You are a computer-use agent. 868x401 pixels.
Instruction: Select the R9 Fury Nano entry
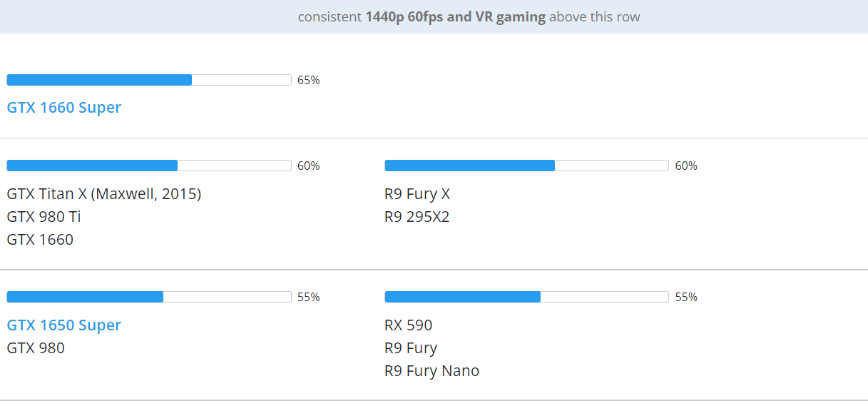pyautogui.click(x=432, y=371)
